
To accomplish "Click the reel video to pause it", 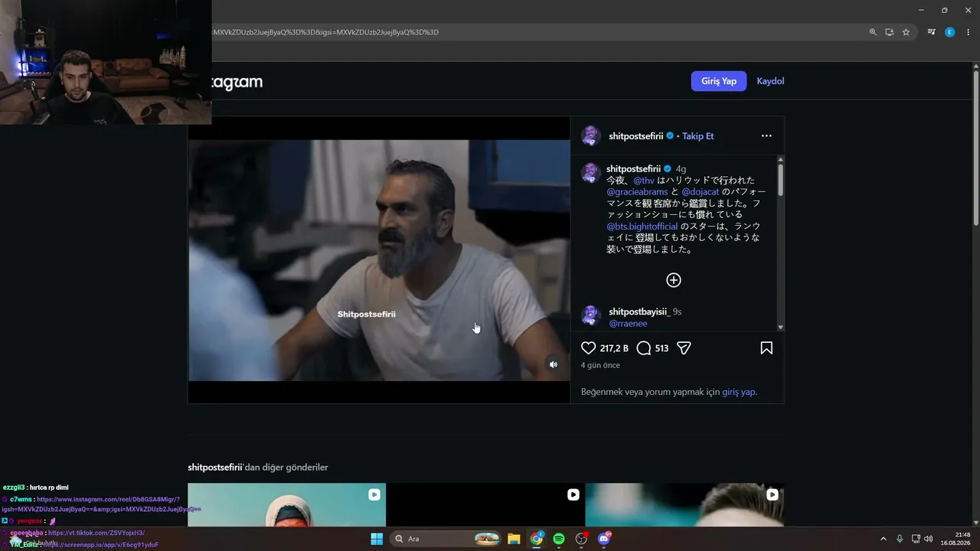I will (379, 260).
